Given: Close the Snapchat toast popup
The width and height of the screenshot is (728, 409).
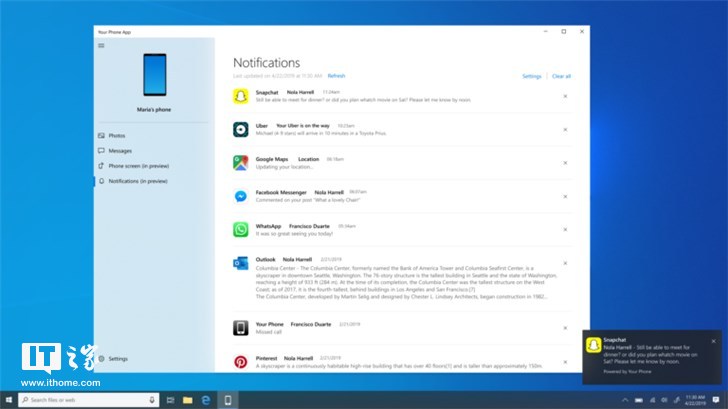Looking at the screenshot, I should tap(714, 341).
